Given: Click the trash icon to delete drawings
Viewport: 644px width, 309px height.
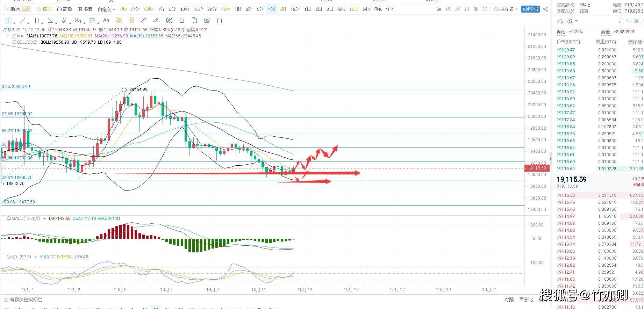Looking at the screenshot, I should pos(220,21).
